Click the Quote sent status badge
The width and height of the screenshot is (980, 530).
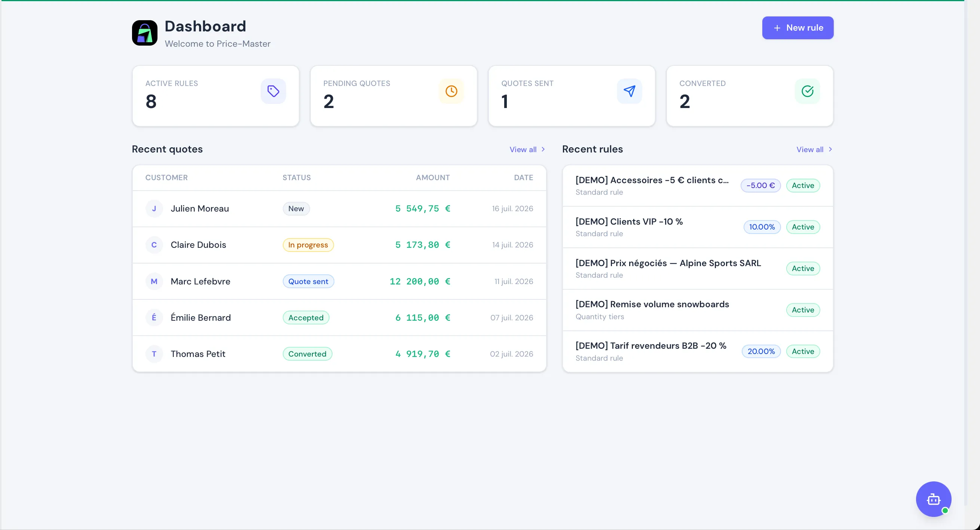[308, 281]
